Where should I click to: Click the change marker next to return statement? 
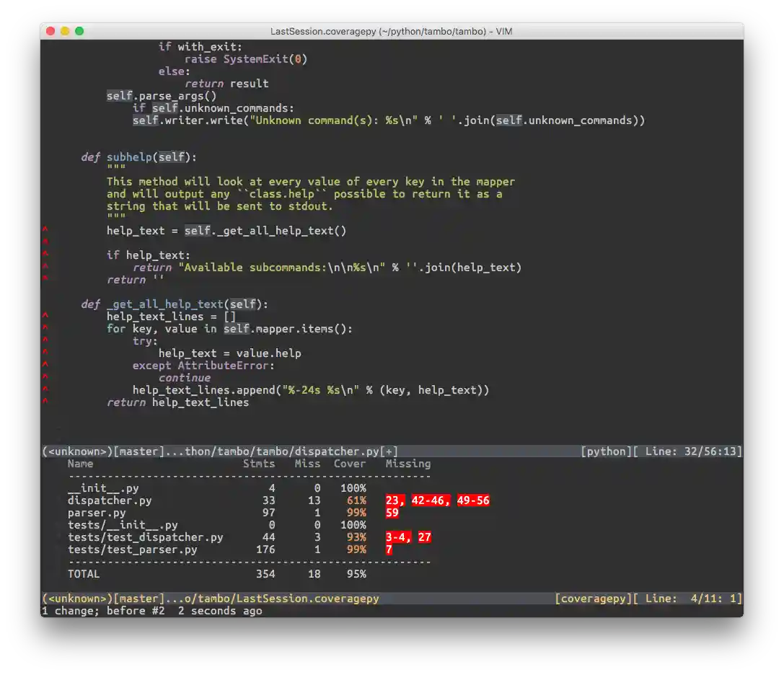44,279
